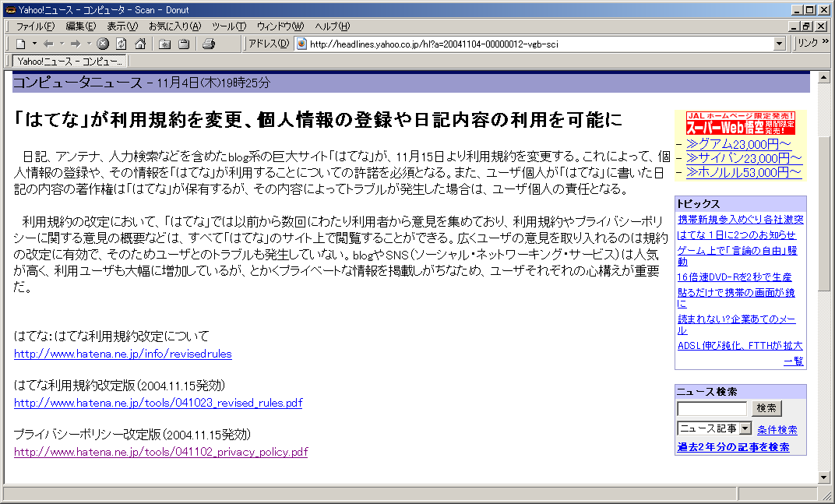Select the Yahoo!ニュース - コンピュー... tab
This screenshot has width=835, height=504.
coord(69,62)
